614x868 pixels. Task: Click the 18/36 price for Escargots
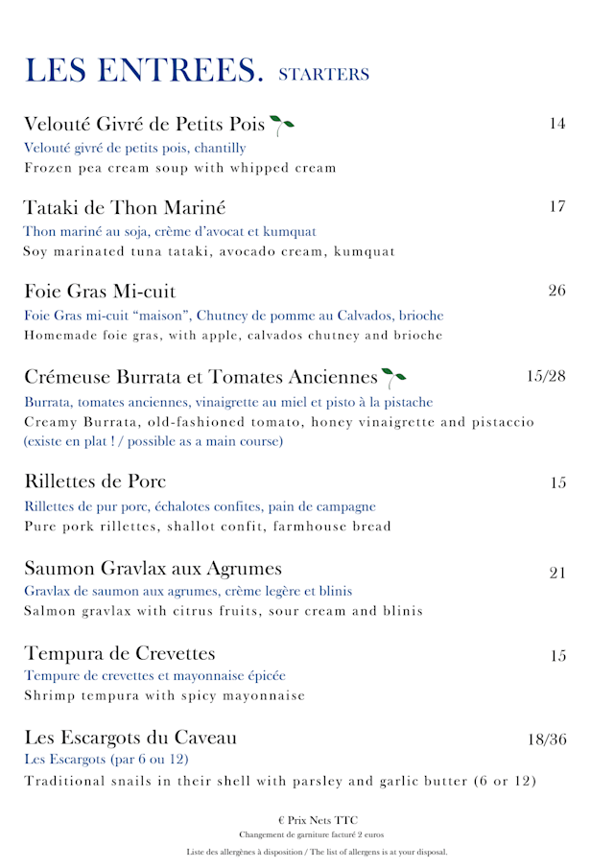[547, 739]
